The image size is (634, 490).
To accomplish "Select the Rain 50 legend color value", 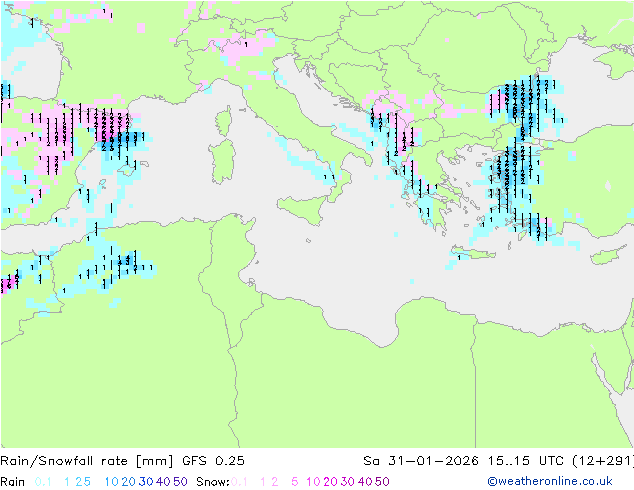I will (180, 482).
